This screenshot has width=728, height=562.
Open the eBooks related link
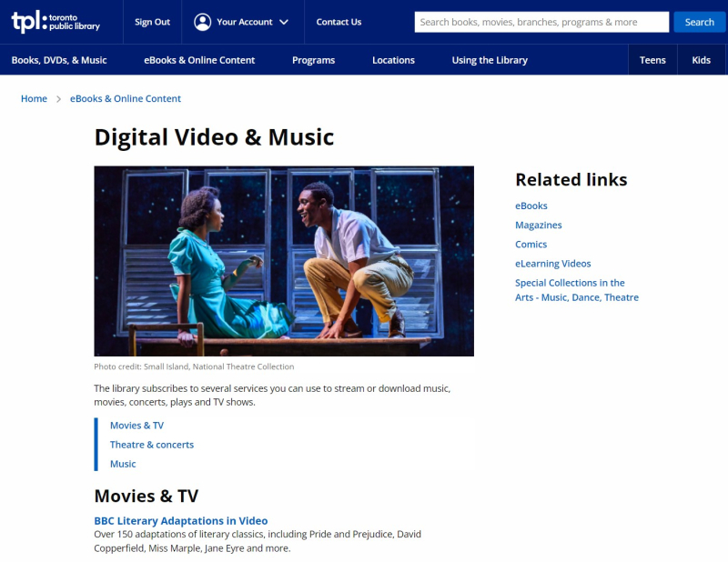531,206
